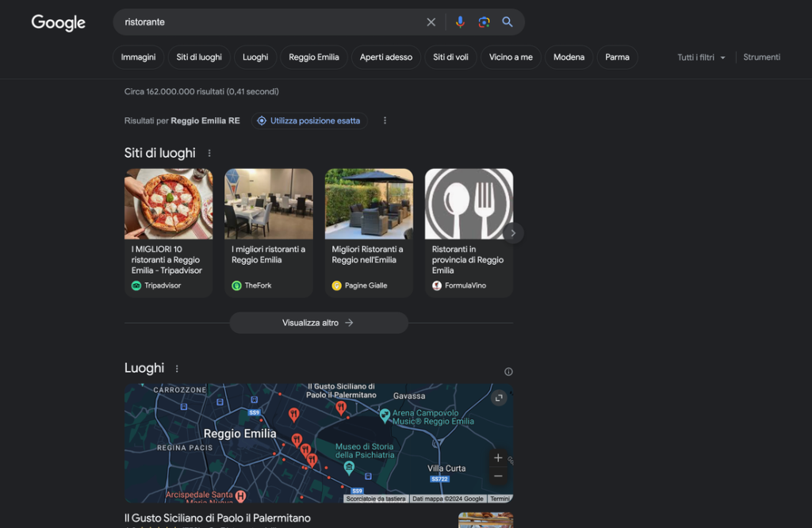Click the Gavassa map label

409,396
